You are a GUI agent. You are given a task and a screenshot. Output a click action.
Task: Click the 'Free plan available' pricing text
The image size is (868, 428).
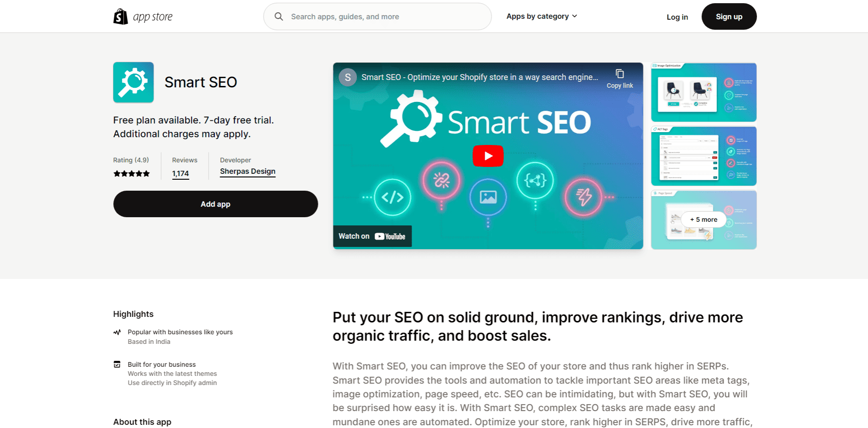coord(194,127)
